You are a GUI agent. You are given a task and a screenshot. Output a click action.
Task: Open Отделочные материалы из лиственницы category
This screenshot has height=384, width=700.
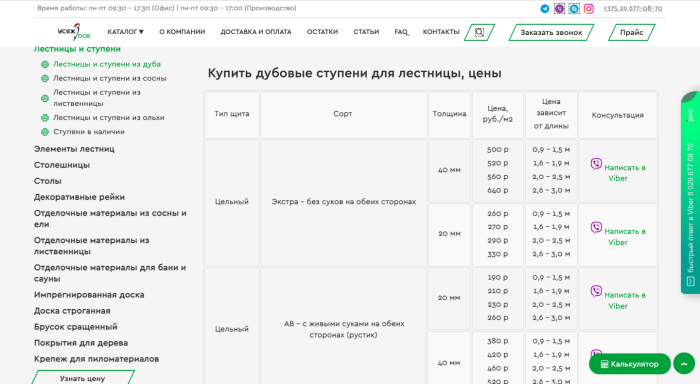click(92, 246)
